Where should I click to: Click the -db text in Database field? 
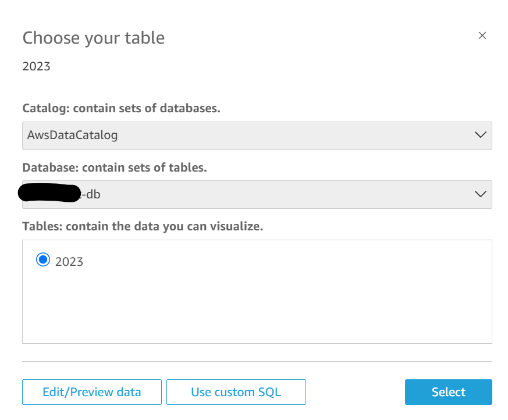tap(92, 194)
